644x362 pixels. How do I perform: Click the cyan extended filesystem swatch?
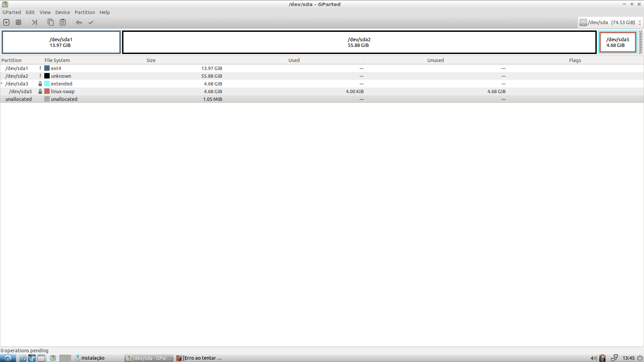coord(47,84)
